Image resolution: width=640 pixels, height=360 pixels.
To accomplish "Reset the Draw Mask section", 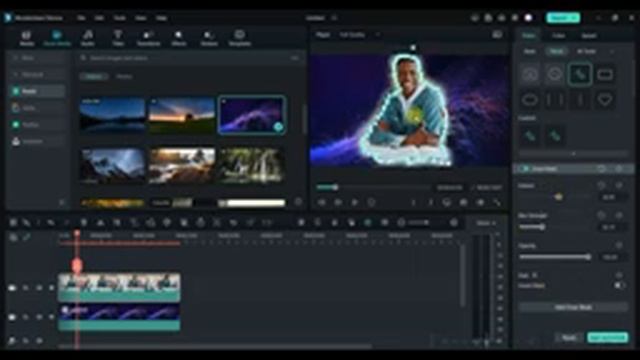I will point(602,169).
